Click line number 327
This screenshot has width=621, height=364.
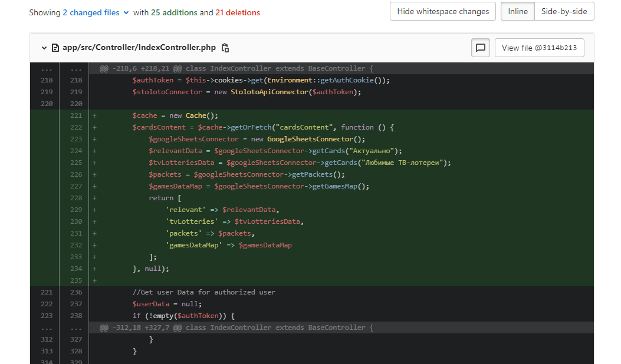(x=76, y=339)
